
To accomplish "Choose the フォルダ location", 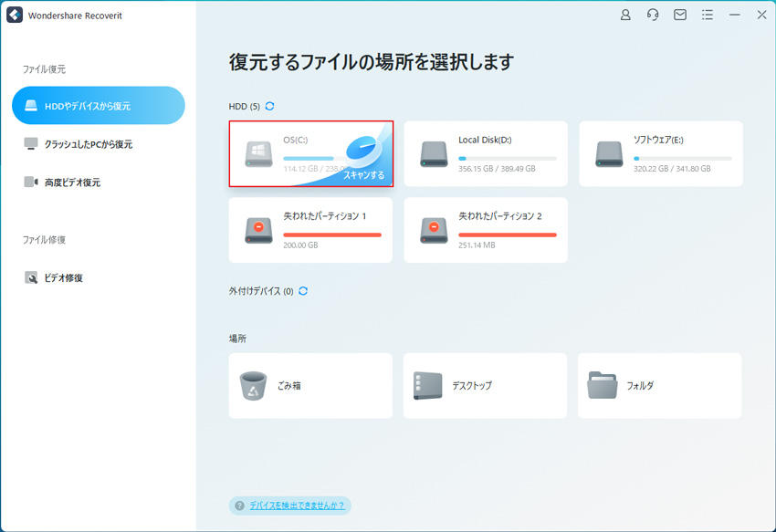I will 660,385.
